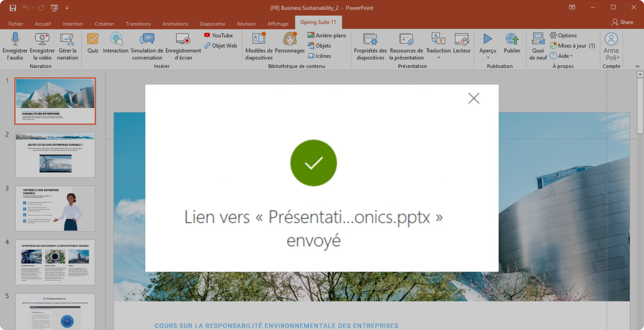
Task: Expand the Traduction dropdown
Action: point(438,58)
